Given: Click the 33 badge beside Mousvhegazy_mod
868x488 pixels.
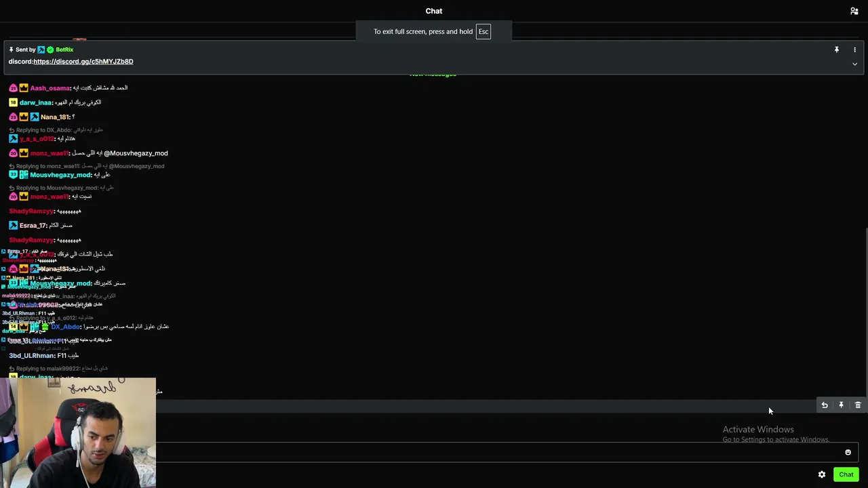Looking at the screenshot, I should 13,175.
